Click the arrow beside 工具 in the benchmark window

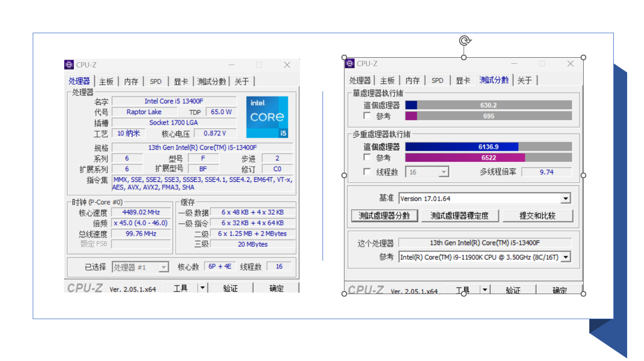(485, 290)
